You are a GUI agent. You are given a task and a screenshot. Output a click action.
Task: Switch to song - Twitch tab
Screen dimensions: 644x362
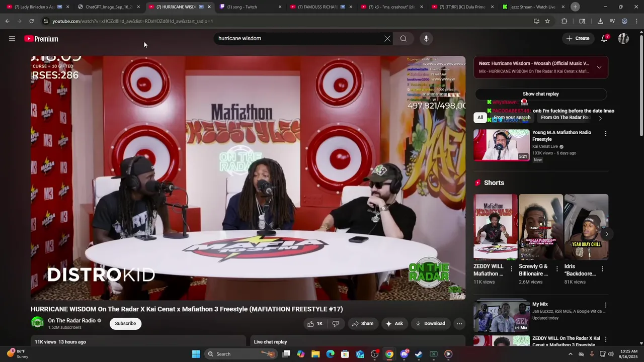tap(250, 7)
